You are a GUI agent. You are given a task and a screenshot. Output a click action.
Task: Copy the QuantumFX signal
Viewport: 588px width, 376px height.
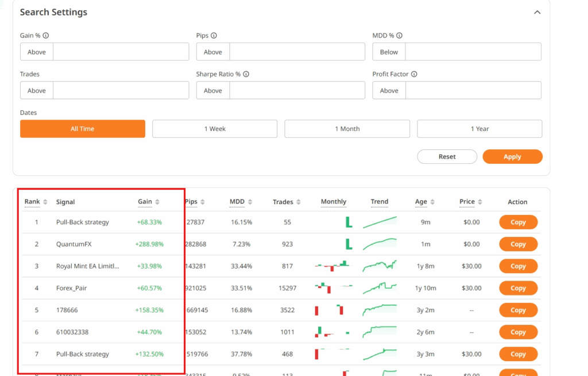click(518, 244)
